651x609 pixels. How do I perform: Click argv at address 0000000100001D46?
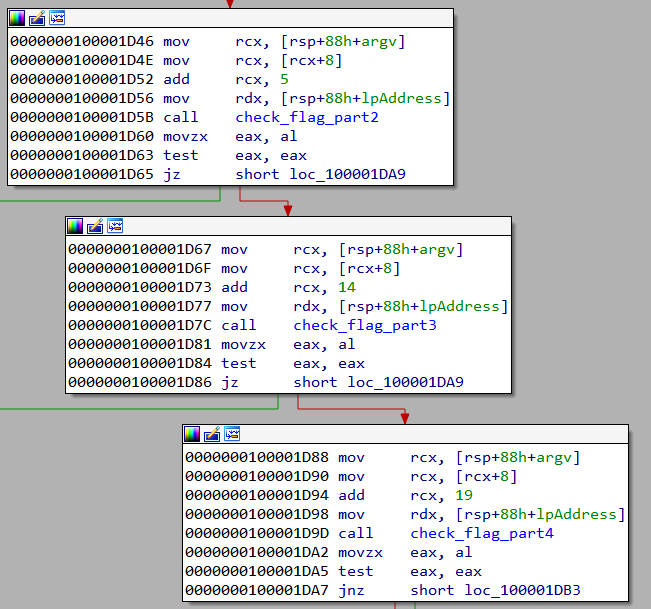point(379,42)
